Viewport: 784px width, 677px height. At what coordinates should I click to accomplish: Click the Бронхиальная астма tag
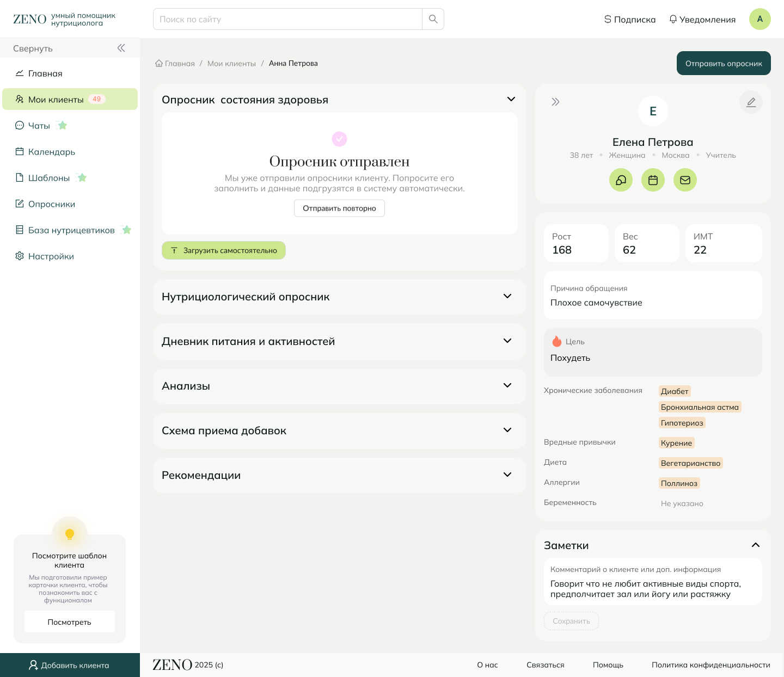[700, 407]
